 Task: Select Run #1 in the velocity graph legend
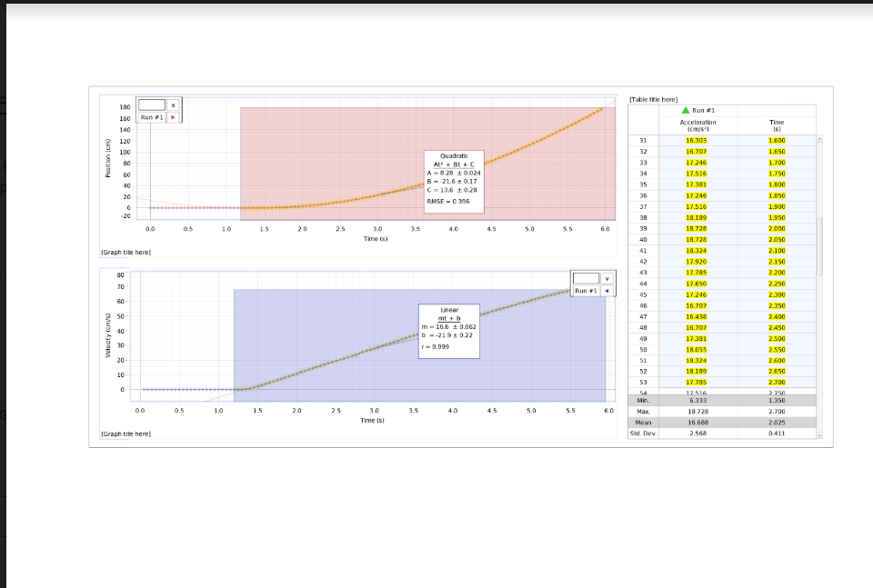[x=586, y=291]
